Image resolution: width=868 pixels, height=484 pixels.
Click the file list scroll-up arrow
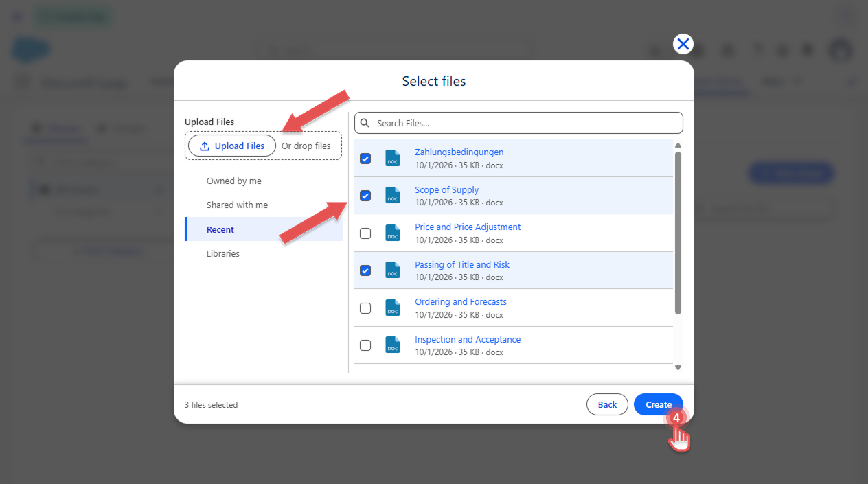678,145
